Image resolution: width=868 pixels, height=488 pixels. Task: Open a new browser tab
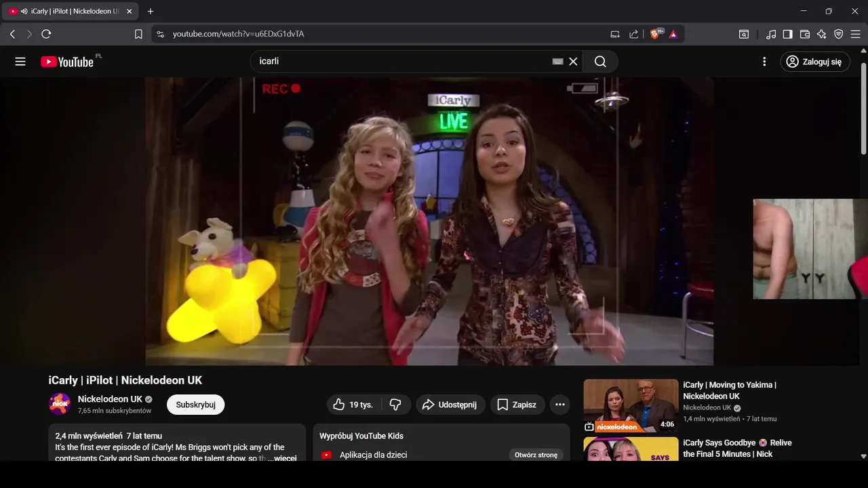pyautogui.click(x=151, y=12)
